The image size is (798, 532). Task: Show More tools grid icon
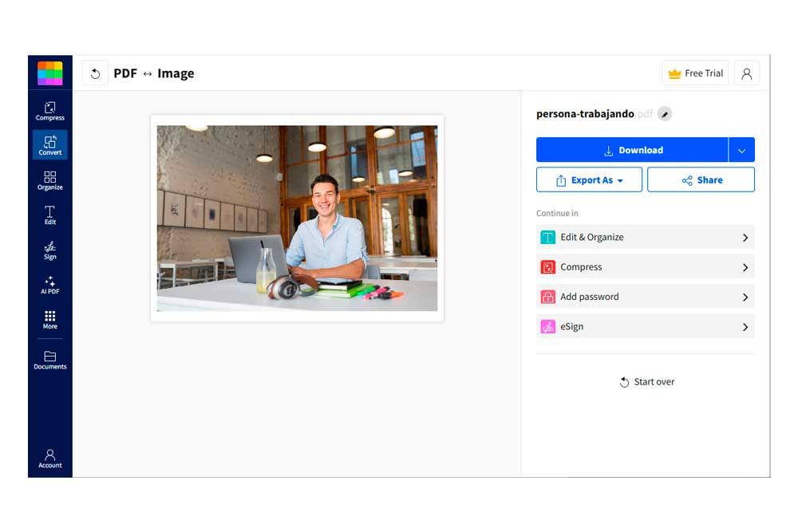tap(49, 319)
